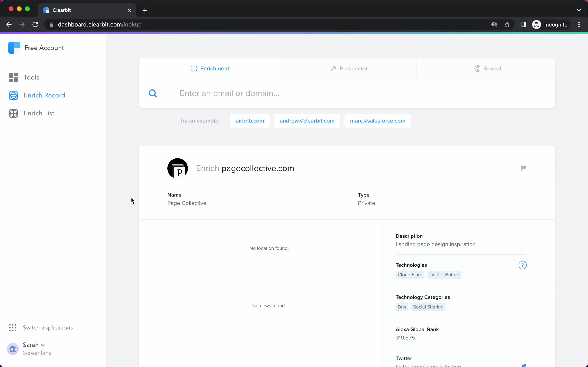
Task: Click the Tools sidebar icon
Action: 13,77
